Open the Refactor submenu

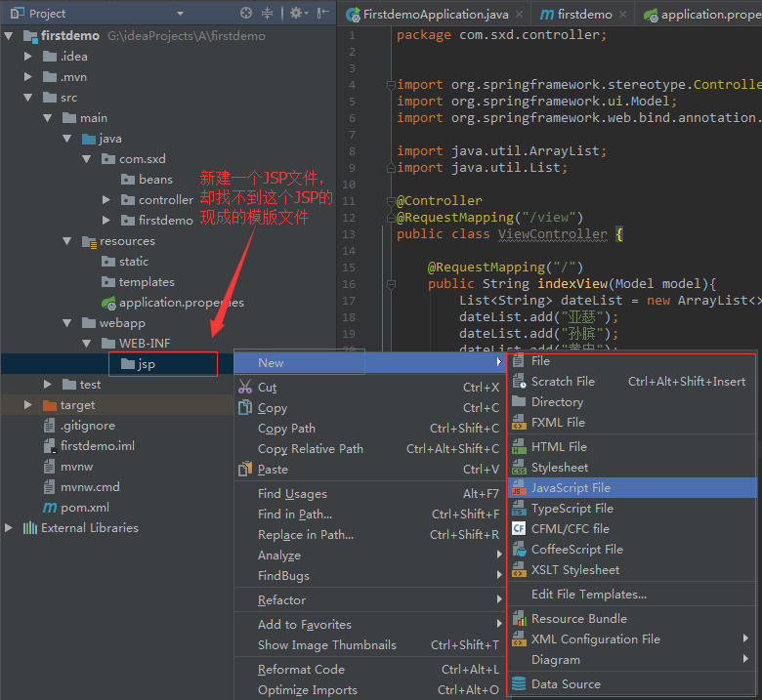[x=370, y=600]
